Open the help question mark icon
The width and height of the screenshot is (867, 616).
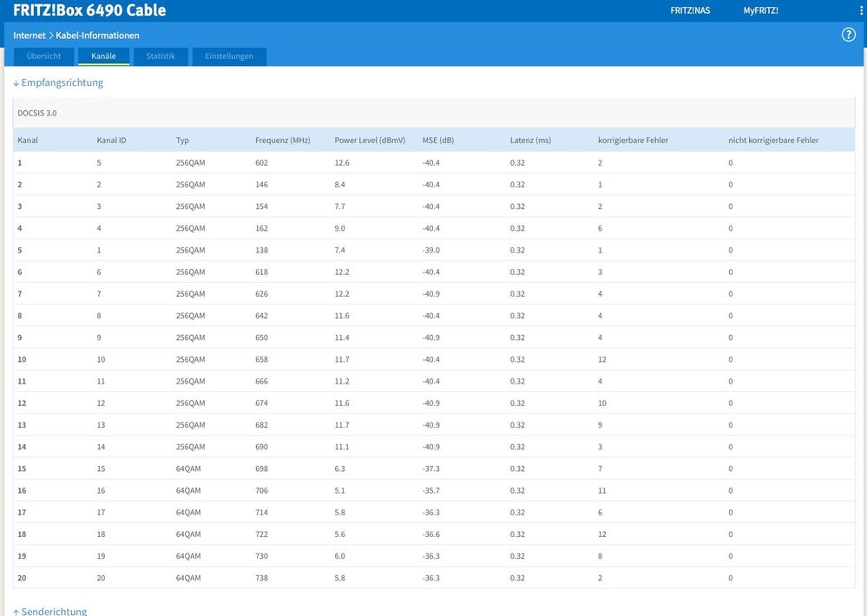click(849, 35)
